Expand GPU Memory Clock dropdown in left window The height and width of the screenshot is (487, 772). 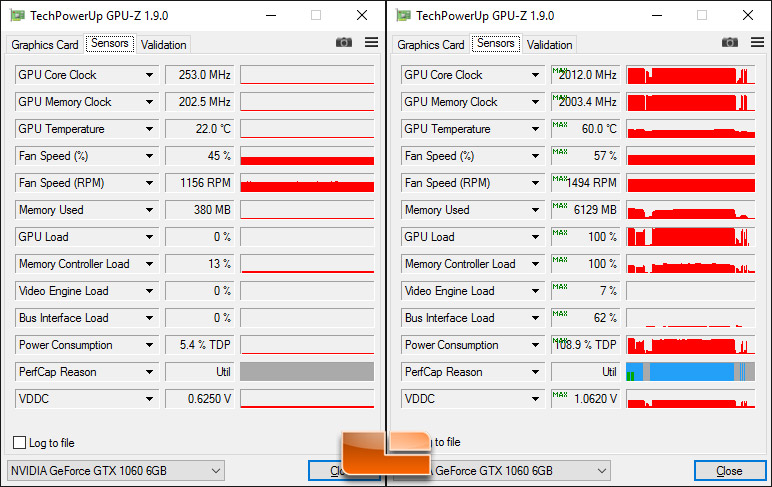tap(149, 102)
